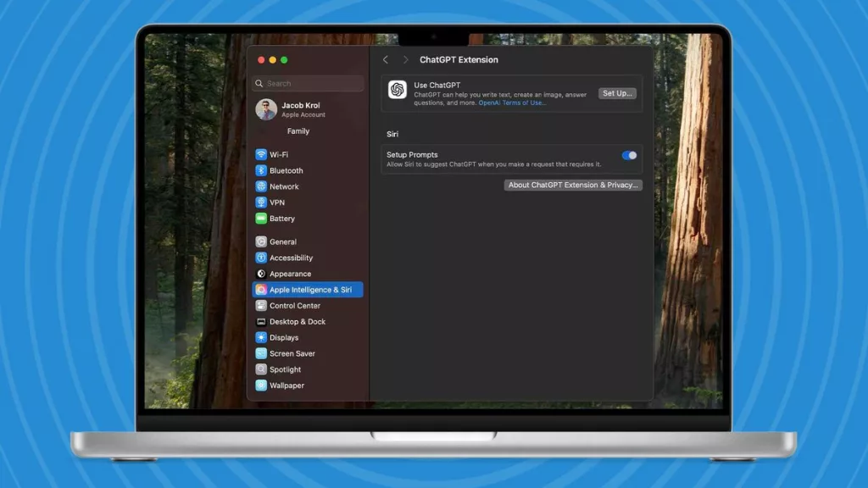The width and height of the screenshot is (868, 488).
Task: Close the System Settings window
Action: (x=261, y=60)
